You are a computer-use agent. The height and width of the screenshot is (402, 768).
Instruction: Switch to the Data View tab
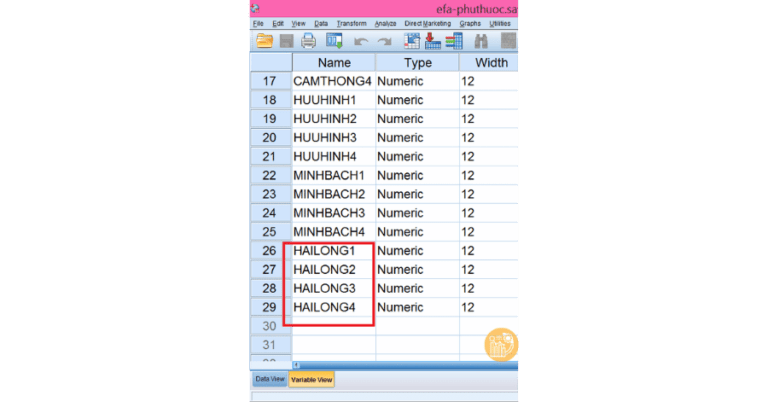click(270, 379)
